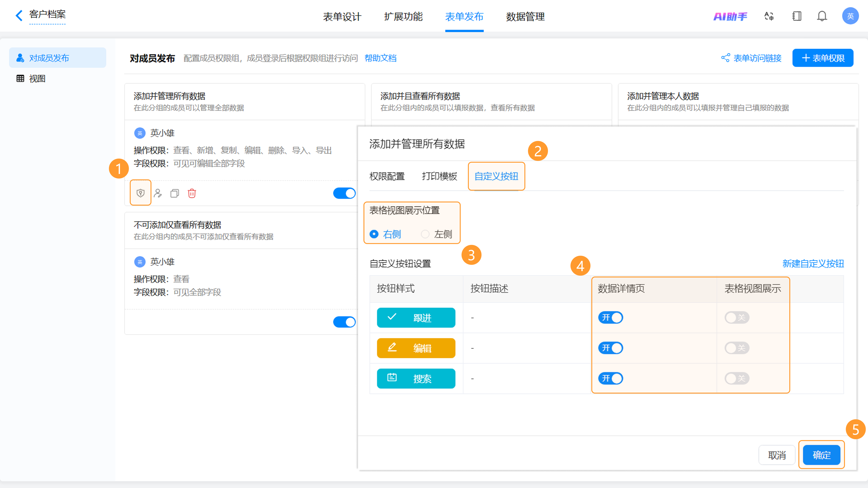Screen dimensions: 868x488
Task: Click the 添加并管理本人数据 card title
Action: pos(663,96)
